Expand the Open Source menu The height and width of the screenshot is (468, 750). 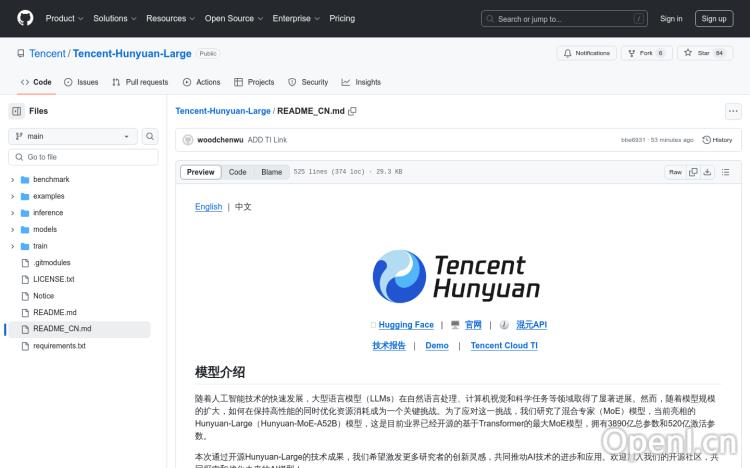[233, 18]
